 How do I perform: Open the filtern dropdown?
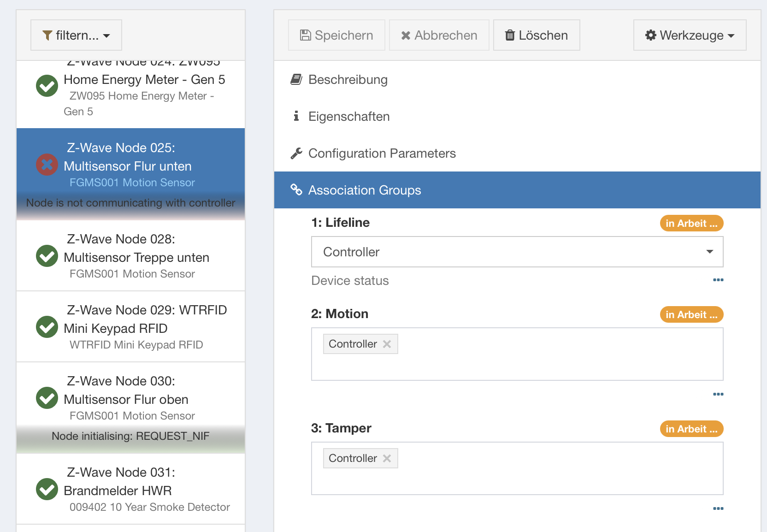[x=76, y=35]
